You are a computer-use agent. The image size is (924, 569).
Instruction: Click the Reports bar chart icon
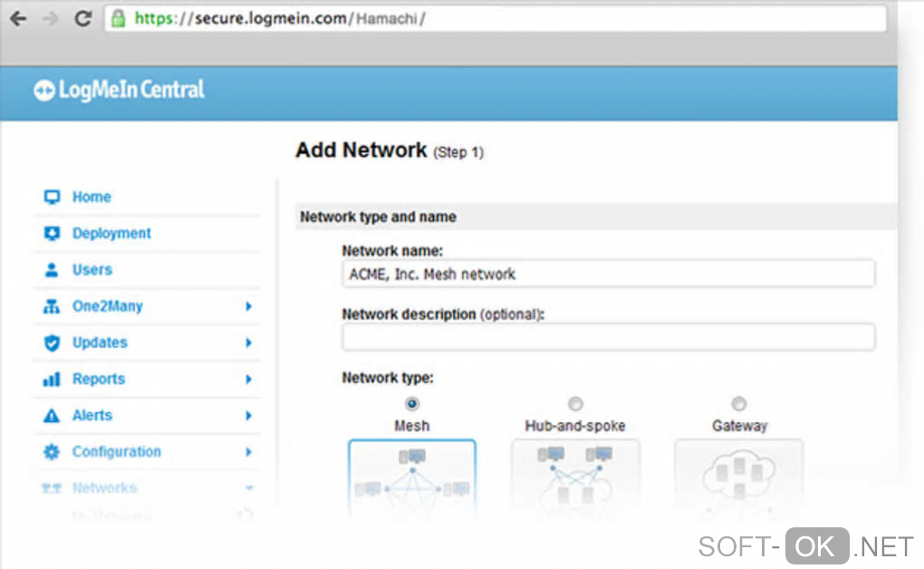pos(52,379)
